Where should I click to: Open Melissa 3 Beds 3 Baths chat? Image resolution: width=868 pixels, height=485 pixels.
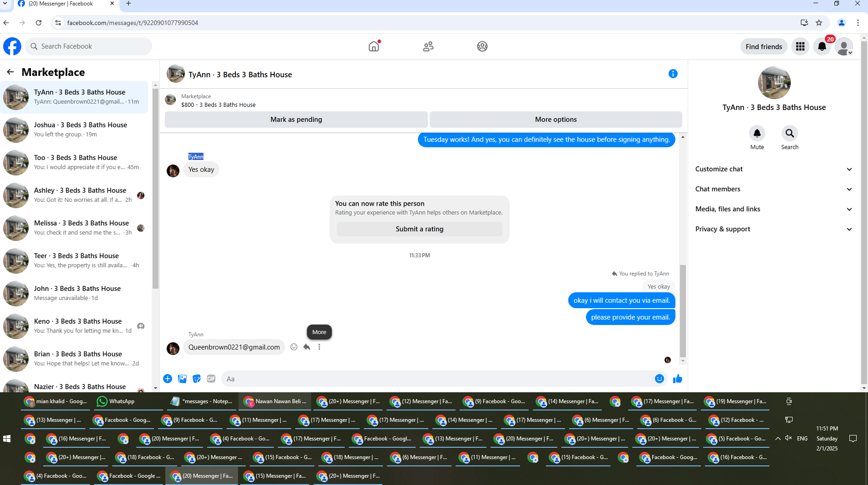(x=75, y=228)
